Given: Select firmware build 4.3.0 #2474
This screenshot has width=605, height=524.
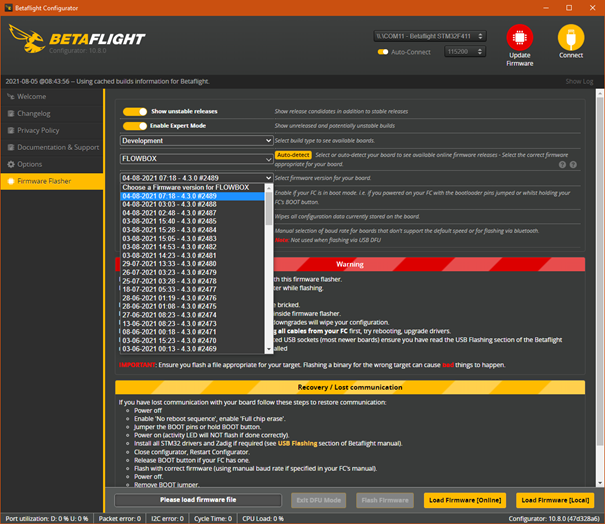Looking at the screenshot, I should pyautogui.click(x=193, y=315).
